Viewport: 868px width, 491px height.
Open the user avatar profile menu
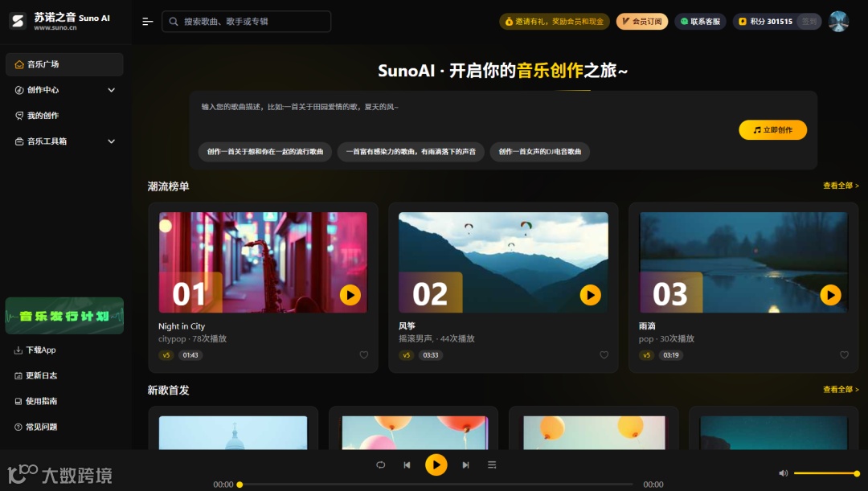pyautogui.click(x=838, y=22)
